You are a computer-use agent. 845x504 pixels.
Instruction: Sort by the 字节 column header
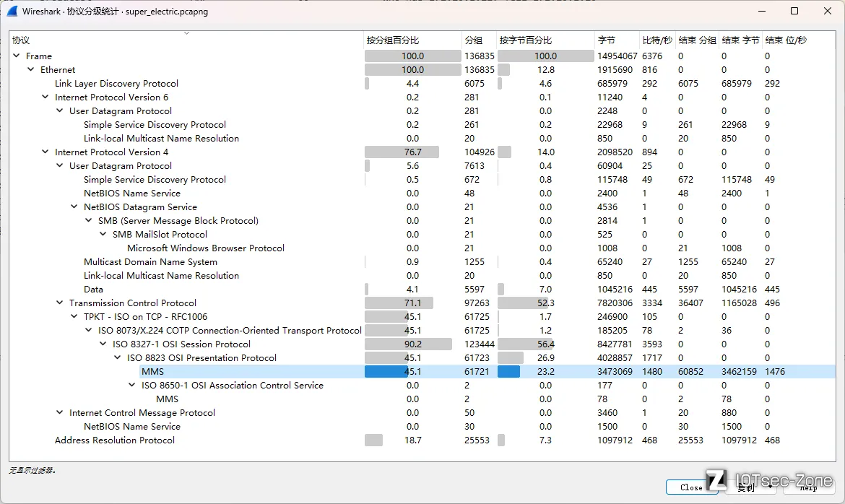point(617,40)
